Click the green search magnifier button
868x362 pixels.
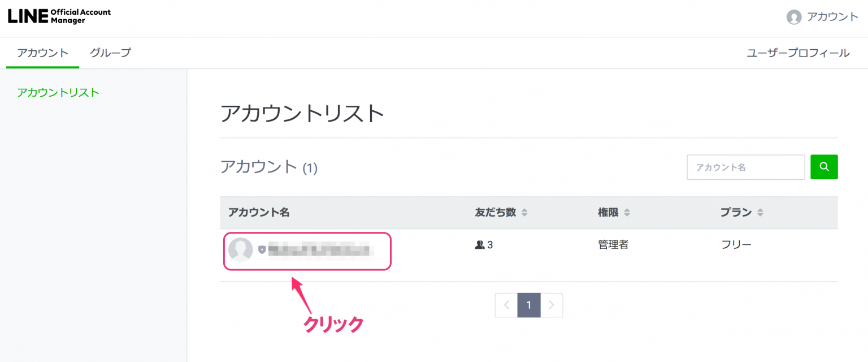pyautogui.click(x=824, y=167)
